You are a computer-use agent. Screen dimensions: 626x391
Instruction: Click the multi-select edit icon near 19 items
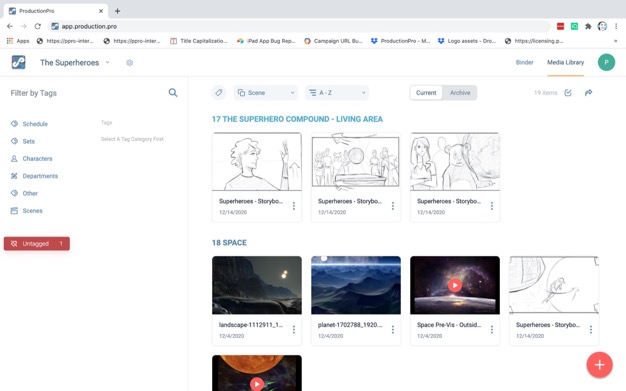coord(568,93)
